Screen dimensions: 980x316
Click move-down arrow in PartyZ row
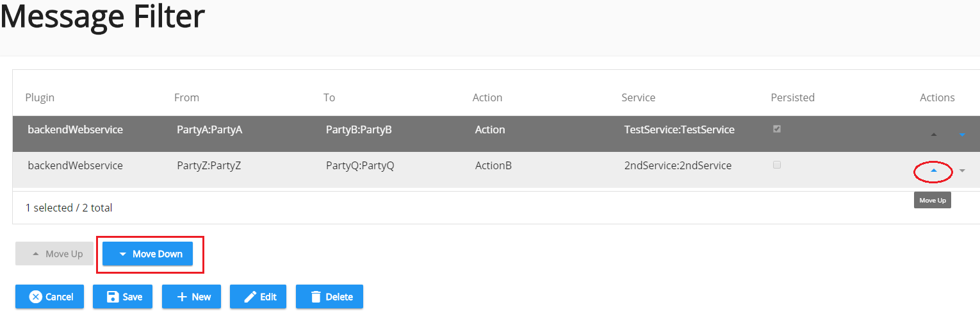[x=962, y=170]
